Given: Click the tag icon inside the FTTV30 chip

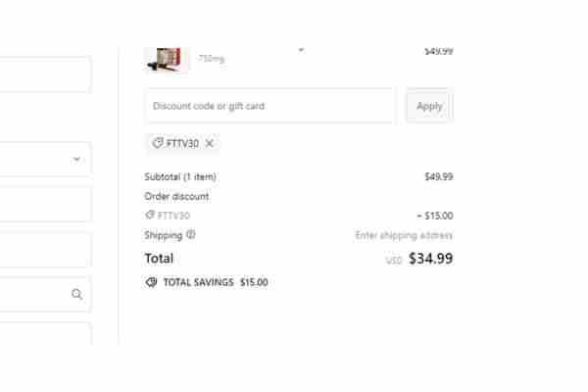Looking at the screenshot, I should point(158,143).
